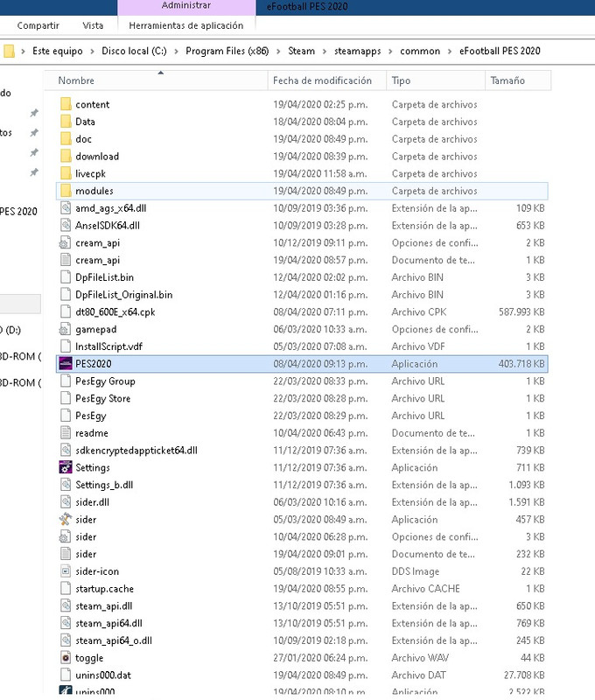The height and width of the screenshot is (700, 595).
Task: Click the PesEgy Store URL file icon
Action: coord(66,398)
